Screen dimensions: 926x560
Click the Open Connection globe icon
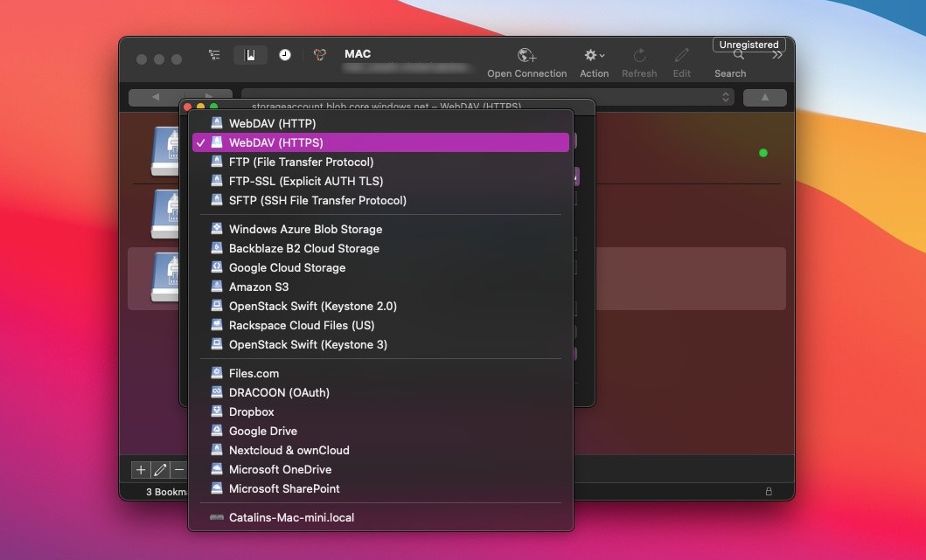(x=526, y=56)
